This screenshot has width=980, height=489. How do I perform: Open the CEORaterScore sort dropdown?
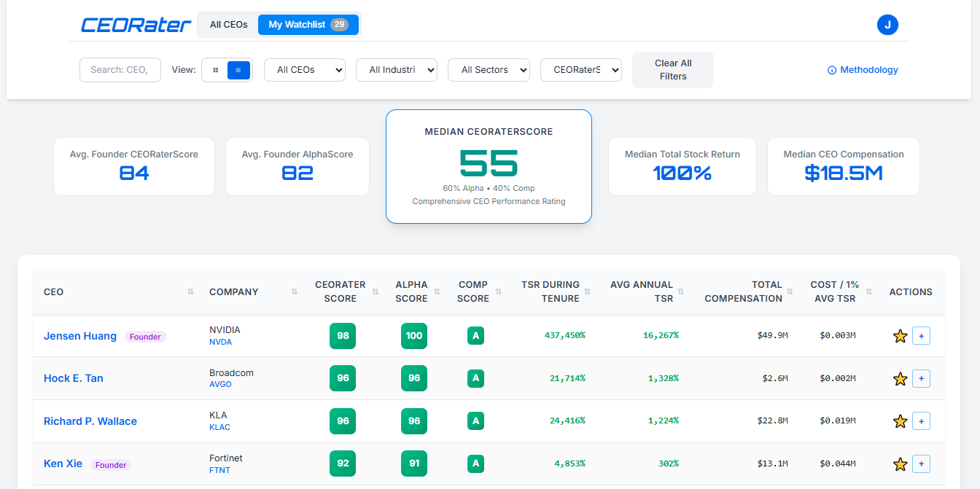(581, 70)
